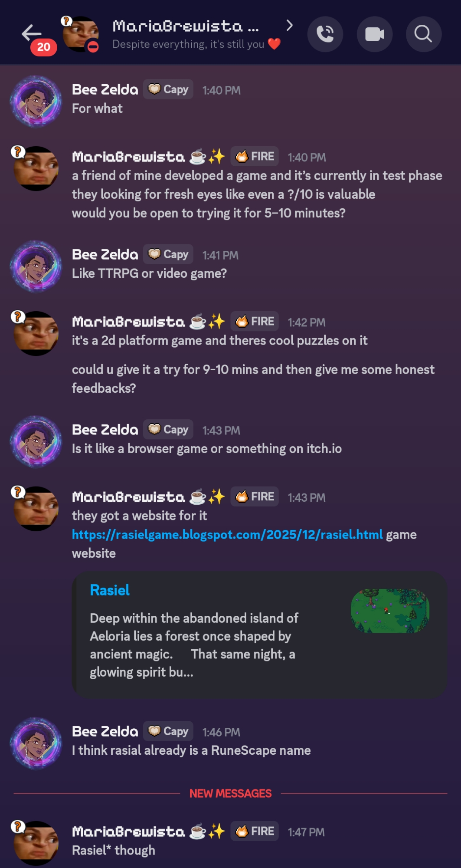The height and width of the screenshot is (868, 461).
Task: Tap the FIRE tag on 1:40 PM message
Action: (x=255, y=156)
